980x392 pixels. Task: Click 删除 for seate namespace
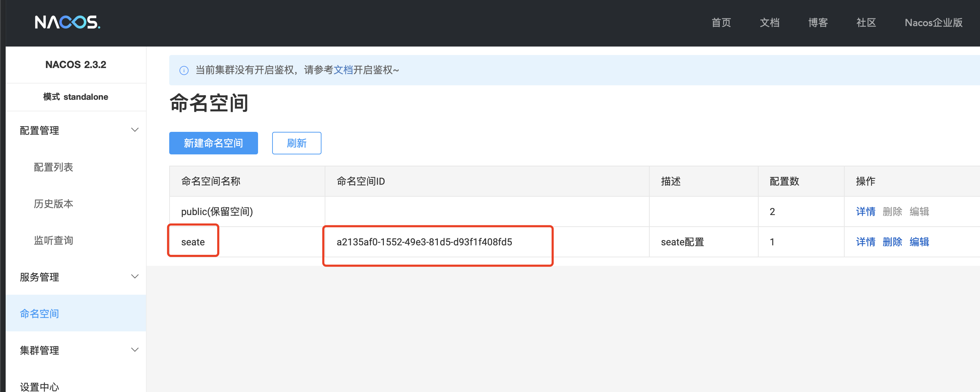point(892,242)
